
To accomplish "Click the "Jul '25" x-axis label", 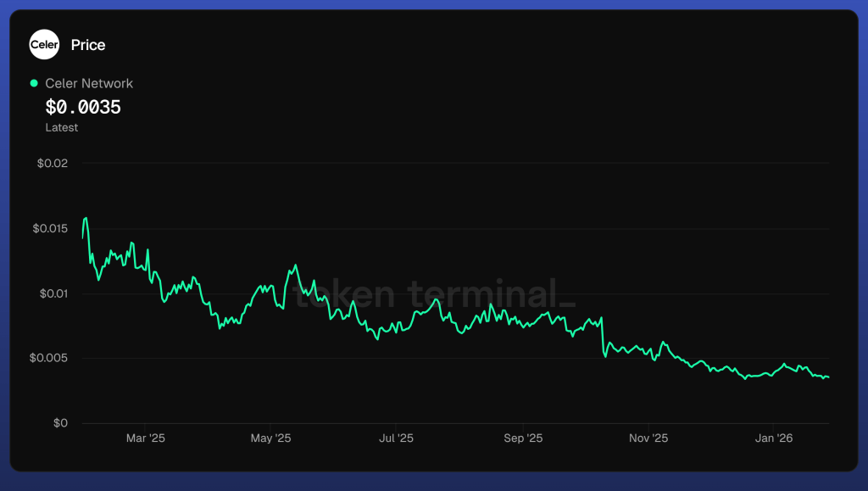I will (x=397, y=438).
